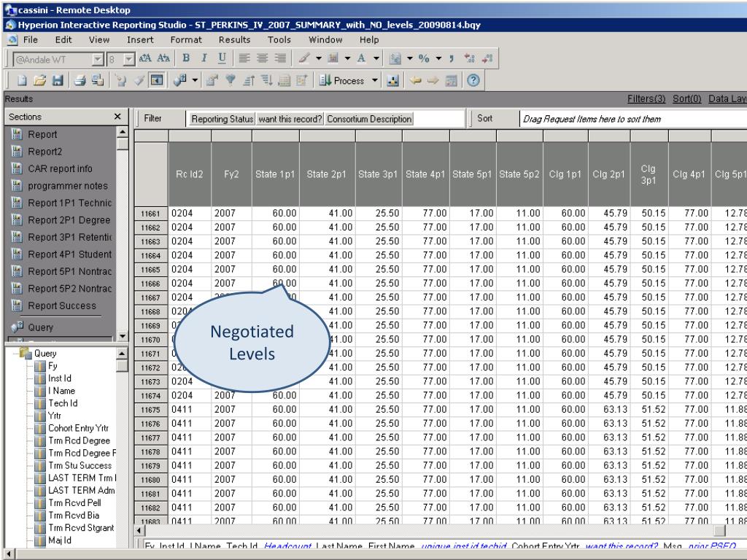The height and width of the screenshot is (560, 747).
Task: Select the Reporting Status filter item
Action: [x=222, y=119]
